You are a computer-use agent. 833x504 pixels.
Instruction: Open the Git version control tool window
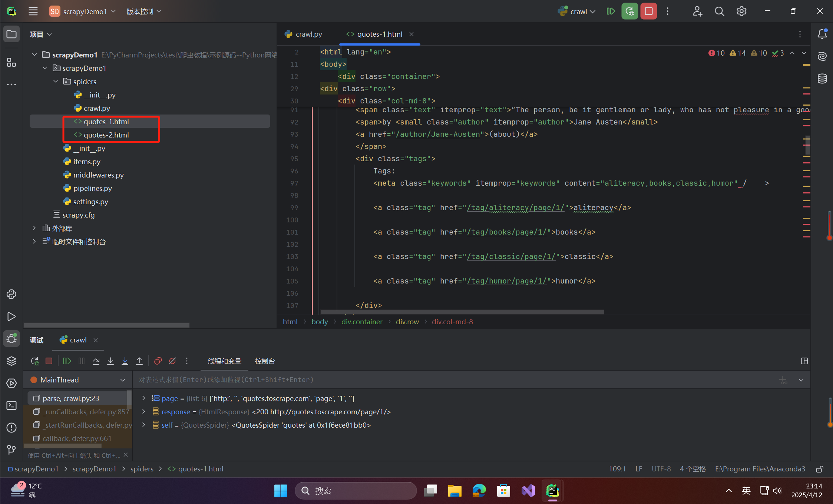(11, 450)
